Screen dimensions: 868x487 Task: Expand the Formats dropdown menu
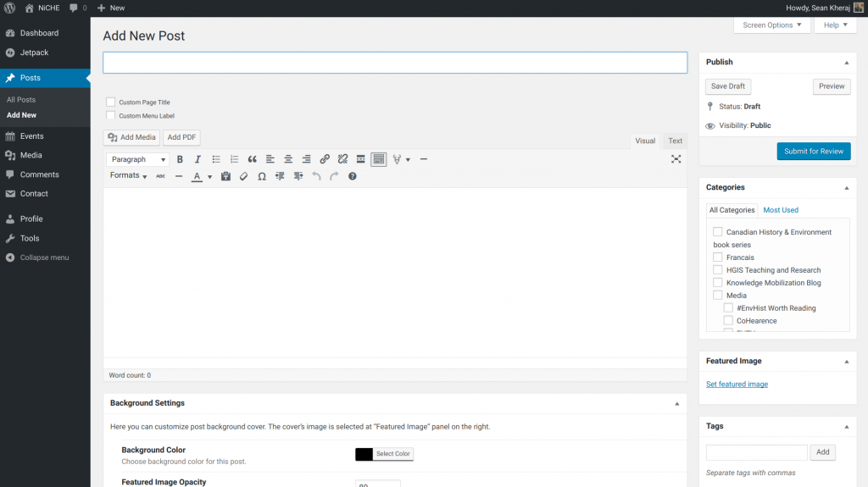tap(128, 176)
